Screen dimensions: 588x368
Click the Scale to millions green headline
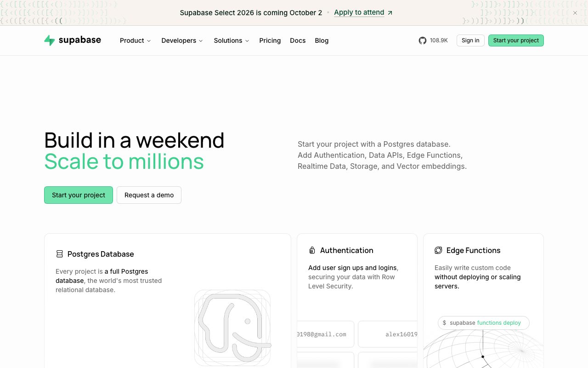point(124,161)
